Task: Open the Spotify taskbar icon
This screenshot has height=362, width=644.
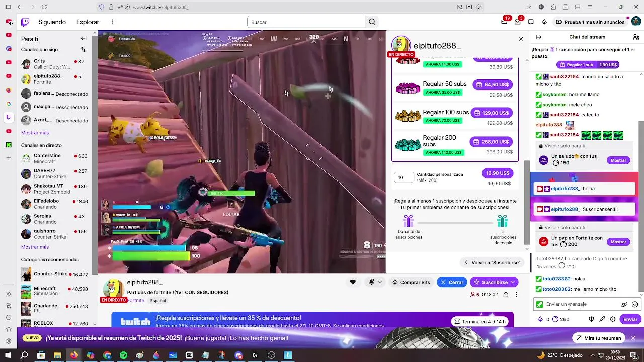Action: click(x=123, y=355)
